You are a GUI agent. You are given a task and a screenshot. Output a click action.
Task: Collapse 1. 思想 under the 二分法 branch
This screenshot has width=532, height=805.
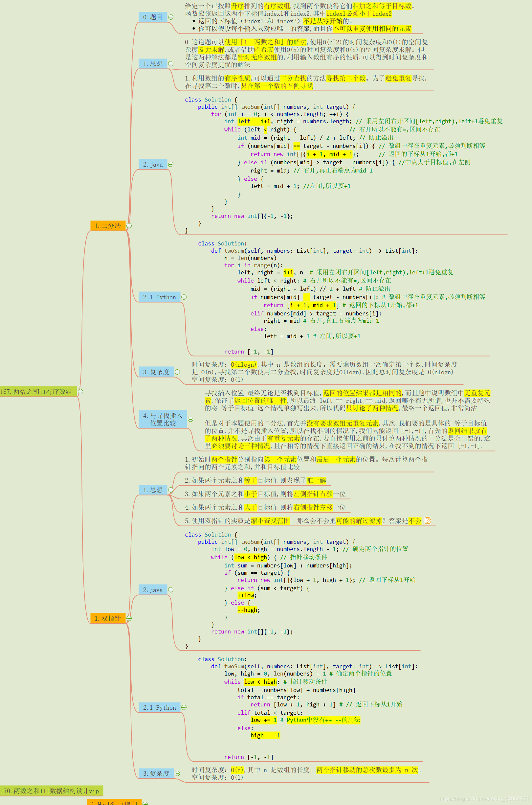[x=171, y=63]
